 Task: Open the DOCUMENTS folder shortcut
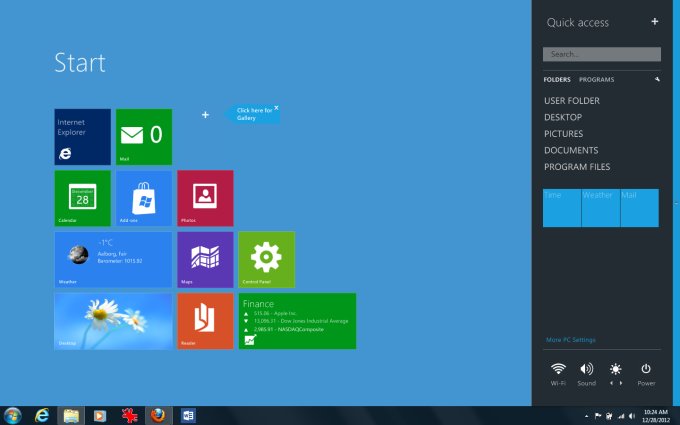click(571, 150)
